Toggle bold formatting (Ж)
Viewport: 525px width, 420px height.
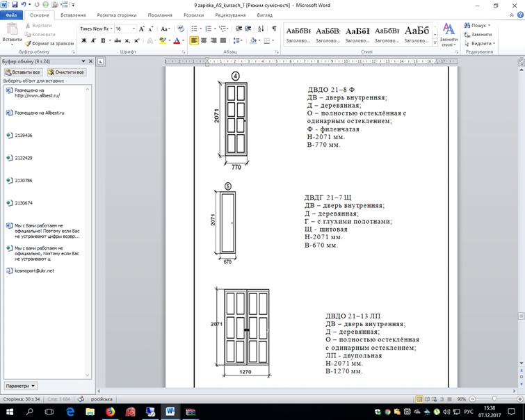coord(83,41)
